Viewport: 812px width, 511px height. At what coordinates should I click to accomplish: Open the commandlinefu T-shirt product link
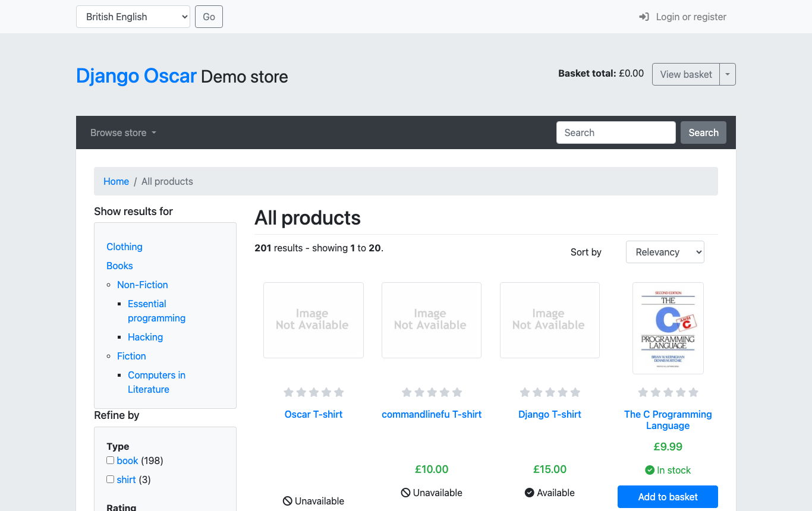coord(432,414)
